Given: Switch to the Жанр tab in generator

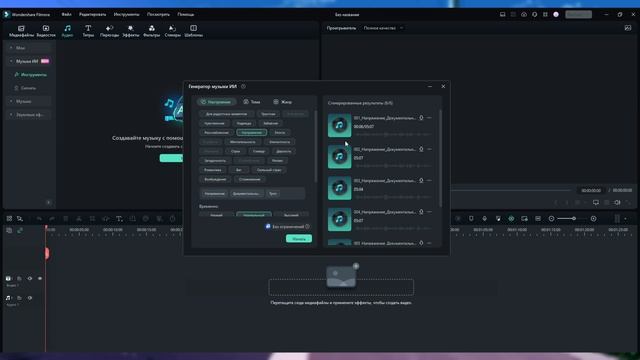Looking at the screenshot, I should coord(282,102).
